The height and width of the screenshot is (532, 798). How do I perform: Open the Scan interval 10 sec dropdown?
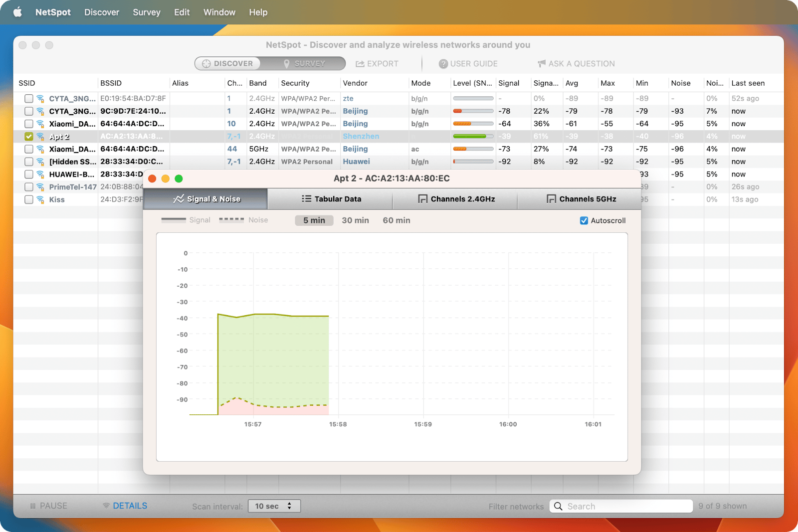(274, 506)
